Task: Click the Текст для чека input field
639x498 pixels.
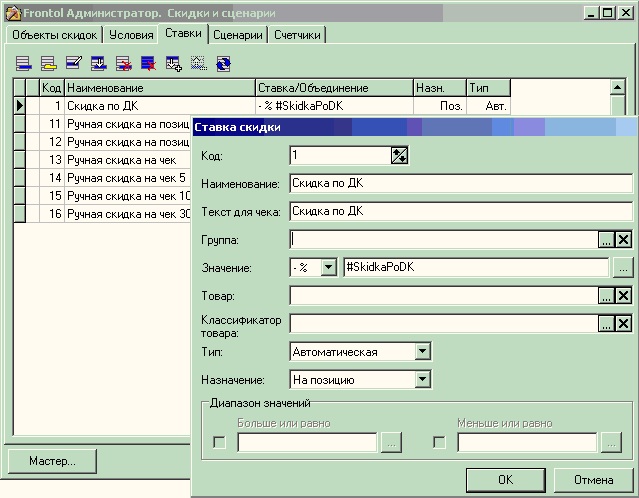Action: pyautogui.click(x=461, y=212)
